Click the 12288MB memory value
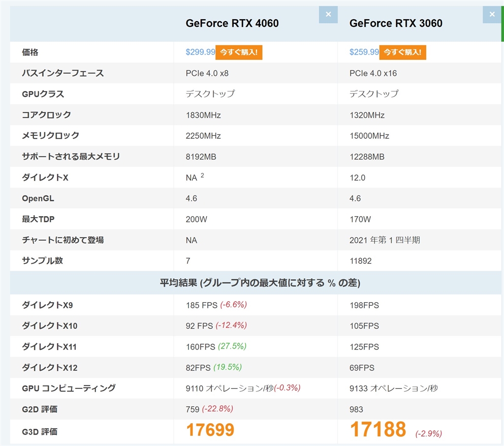 [367, 157]
